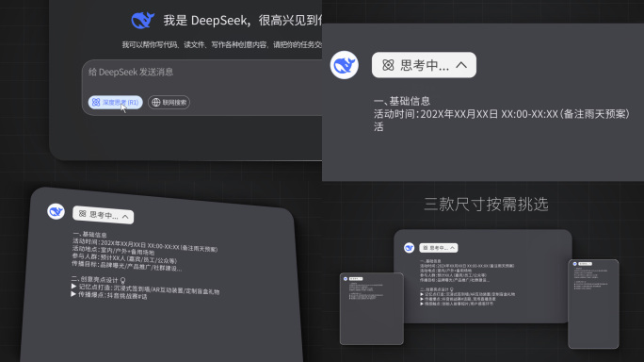
Task: Click the DeepSeek whale logo beside the greeting title
Action: tap(142, 20)
